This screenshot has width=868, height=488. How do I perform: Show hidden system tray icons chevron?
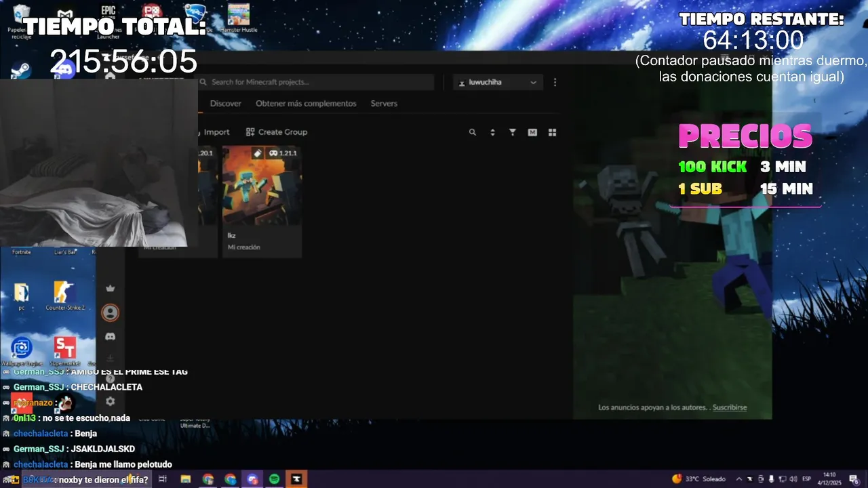(739, 479)
